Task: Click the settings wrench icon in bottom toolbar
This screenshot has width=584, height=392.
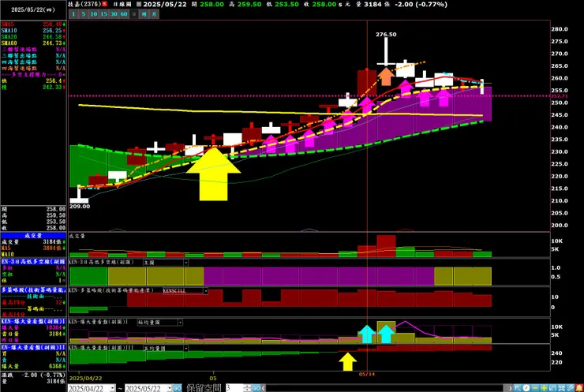Action: 570,388
